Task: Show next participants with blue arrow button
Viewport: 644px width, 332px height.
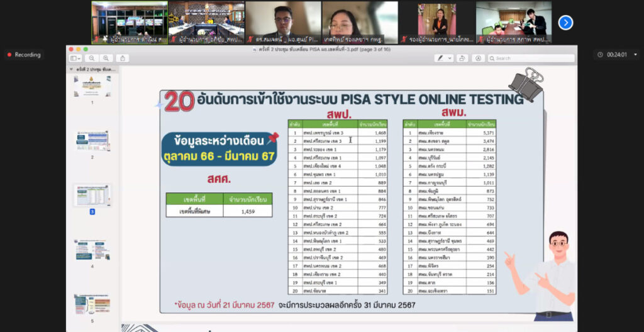Action: (x=565, y=22)
